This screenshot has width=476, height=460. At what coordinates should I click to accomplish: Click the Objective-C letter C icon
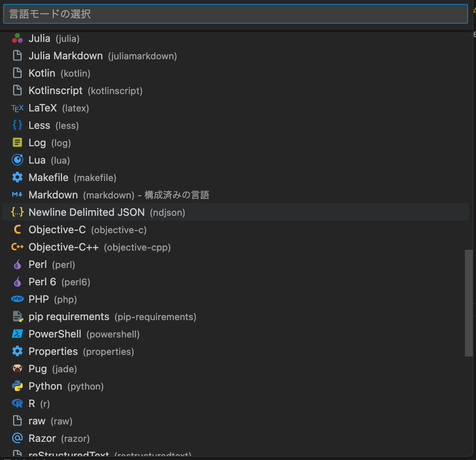(17, 230)
